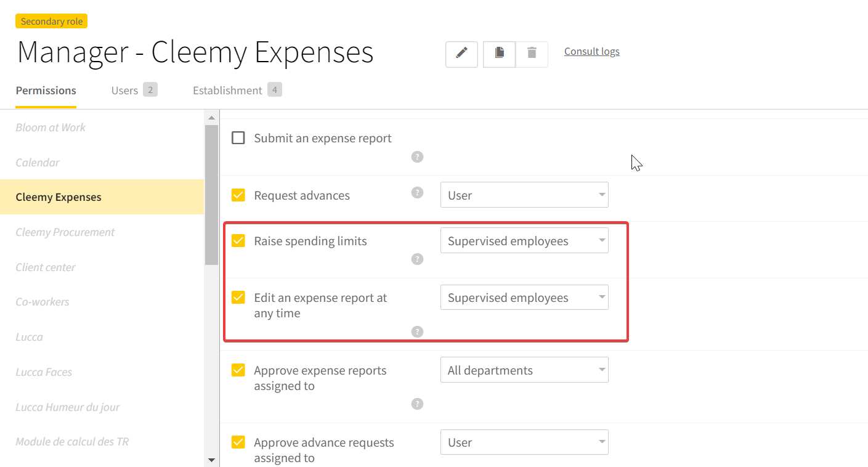
Task: Uncheck Raise spending limits checkbox
Action: (x=238, y=240)
